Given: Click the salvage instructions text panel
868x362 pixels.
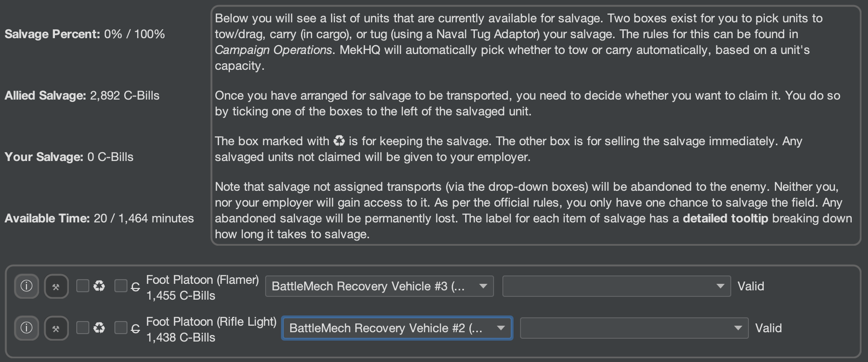Looking at the screenshot, I should tap(535, 126).
